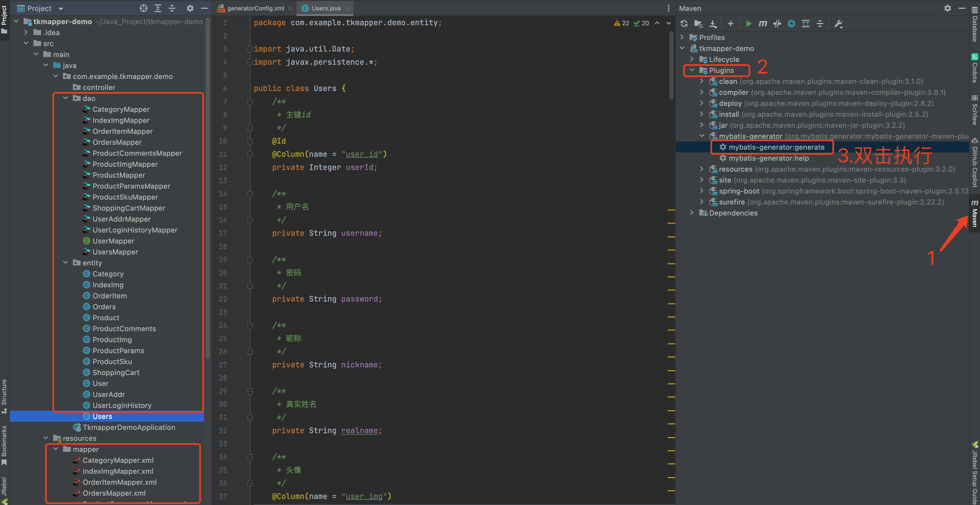This screenshot has width=980, height=505.
Task: Open Database tool window tab
Action: click(974, 25)
